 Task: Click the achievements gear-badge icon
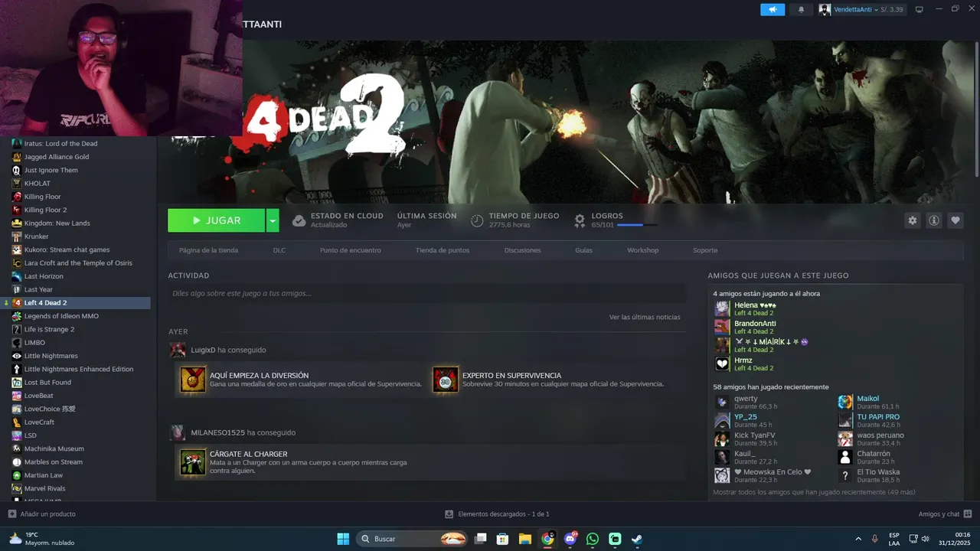pos(580,220)
